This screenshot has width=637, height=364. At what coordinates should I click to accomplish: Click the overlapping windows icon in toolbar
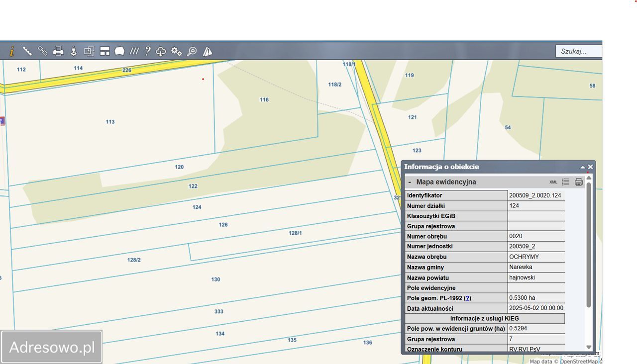[89, 51]
